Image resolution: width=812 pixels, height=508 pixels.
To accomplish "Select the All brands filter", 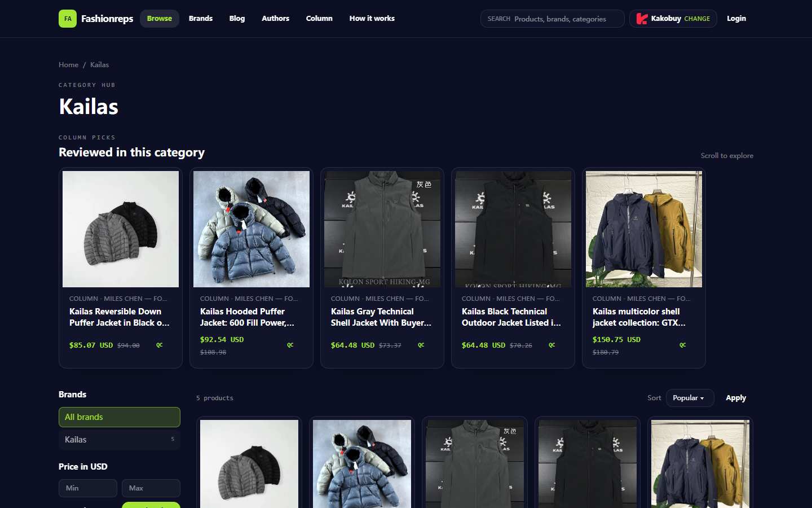I will pos(120,417).
